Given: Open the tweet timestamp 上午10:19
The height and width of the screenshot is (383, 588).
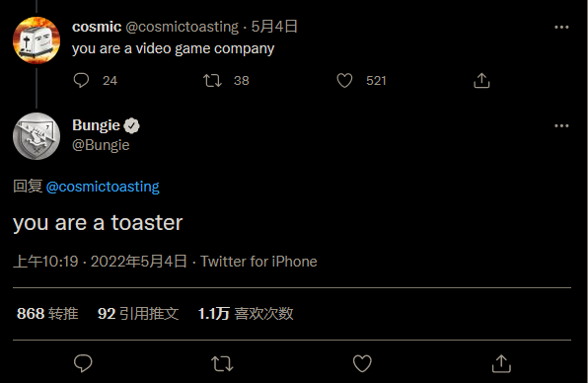Looking at the screenshot, I should (45, 262).
